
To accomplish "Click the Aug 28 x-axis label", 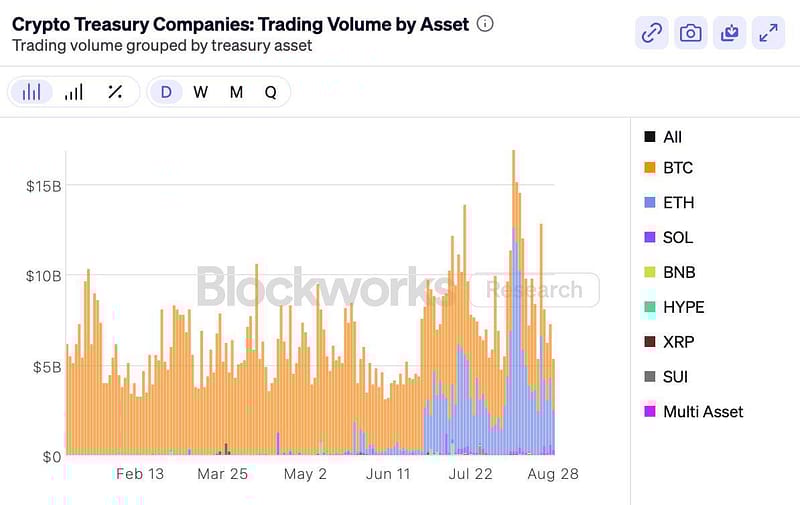I will [x=553, y=474].
